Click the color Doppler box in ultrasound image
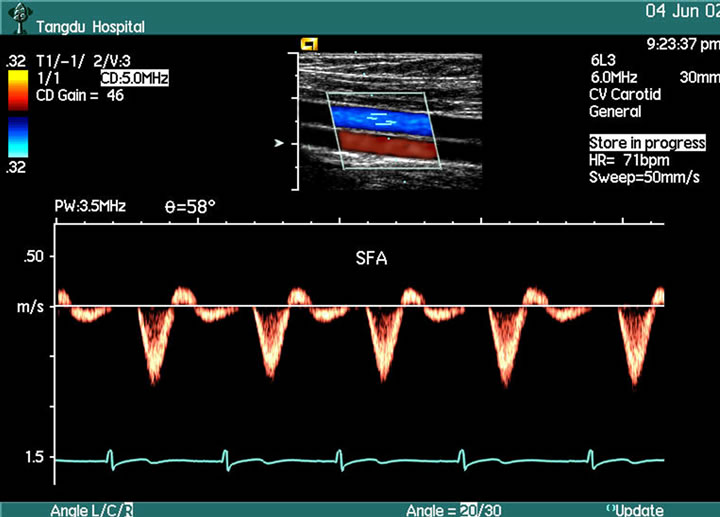This screenshot has width=720, height=517. [383, 130]
